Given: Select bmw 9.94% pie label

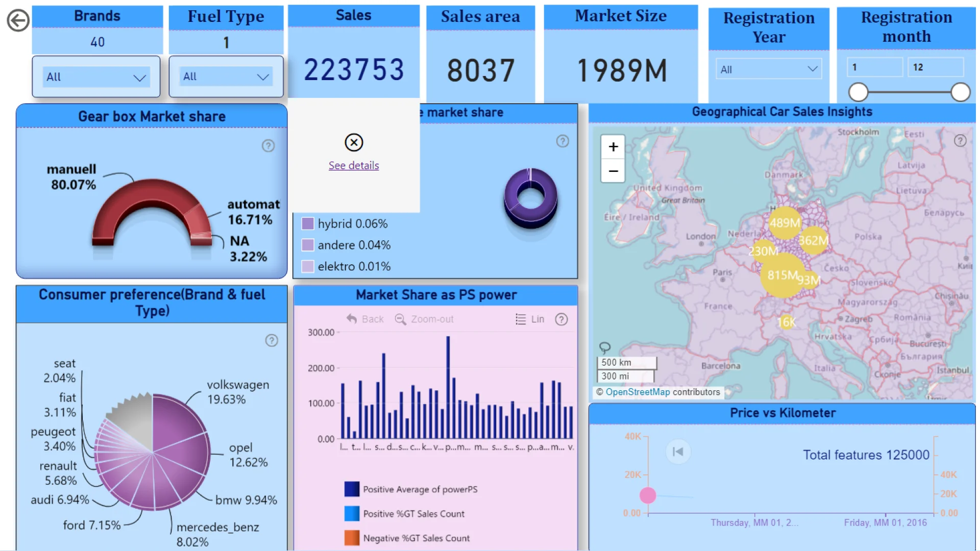Looking at the screenshot, I should tap(246, 500).
